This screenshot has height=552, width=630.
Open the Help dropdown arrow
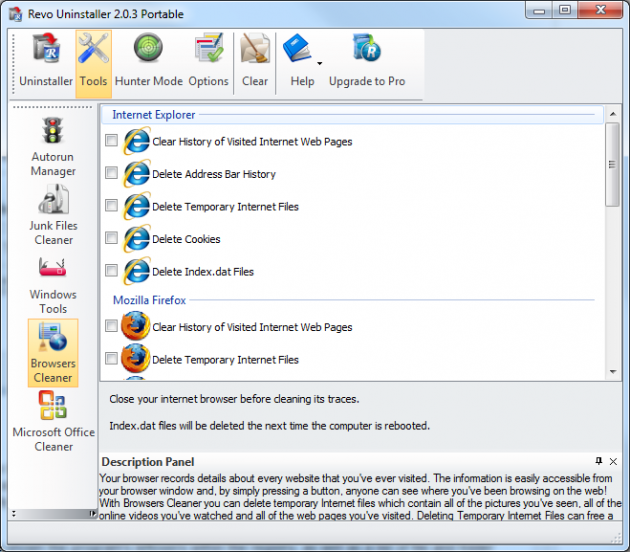(319, 63)
